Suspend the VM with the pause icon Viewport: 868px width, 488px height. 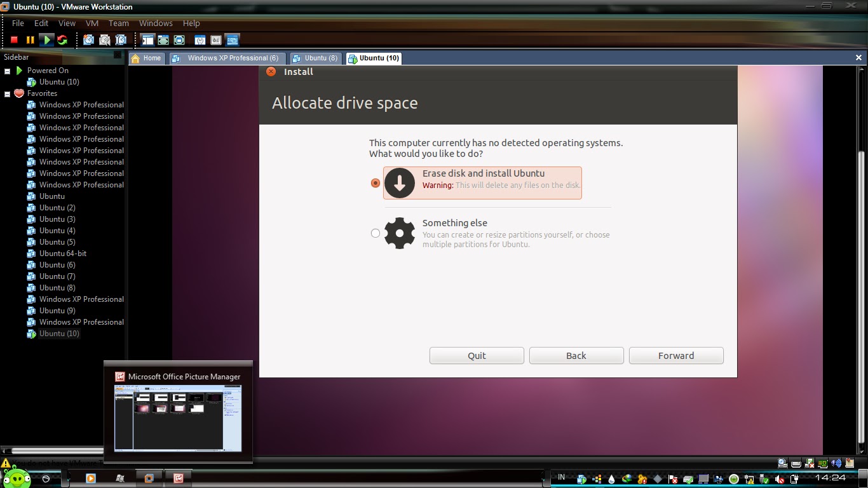click(x=30, y=40)
